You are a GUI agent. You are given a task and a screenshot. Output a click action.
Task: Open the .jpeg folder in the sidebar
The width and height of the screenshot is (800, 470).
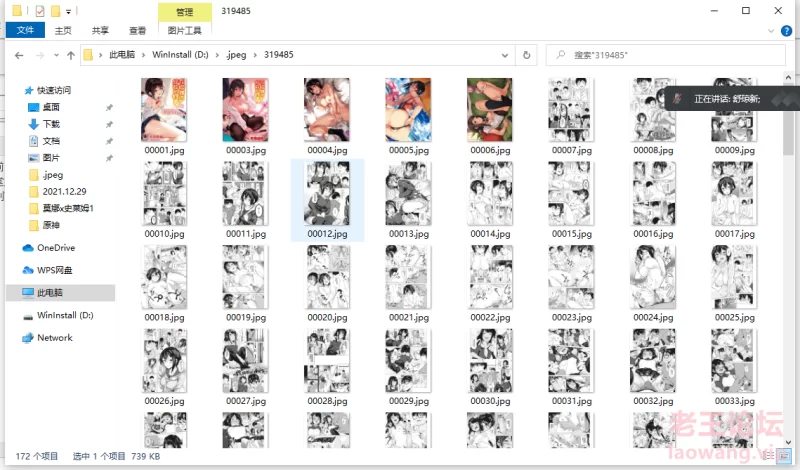pyautogui.click(x=53, y=175)
